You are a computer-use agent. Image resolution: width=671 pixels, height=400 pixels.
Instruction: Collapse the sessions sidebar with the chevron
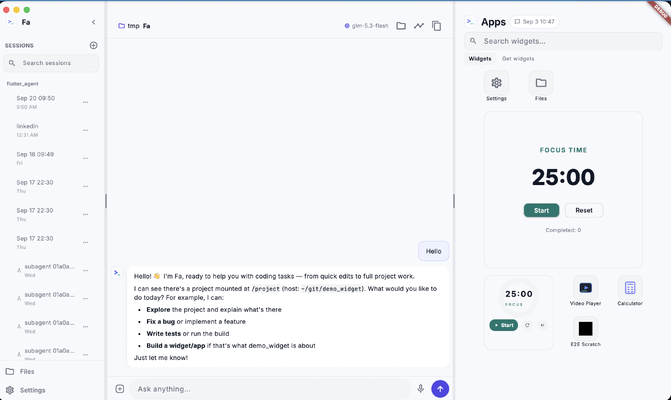93,22
